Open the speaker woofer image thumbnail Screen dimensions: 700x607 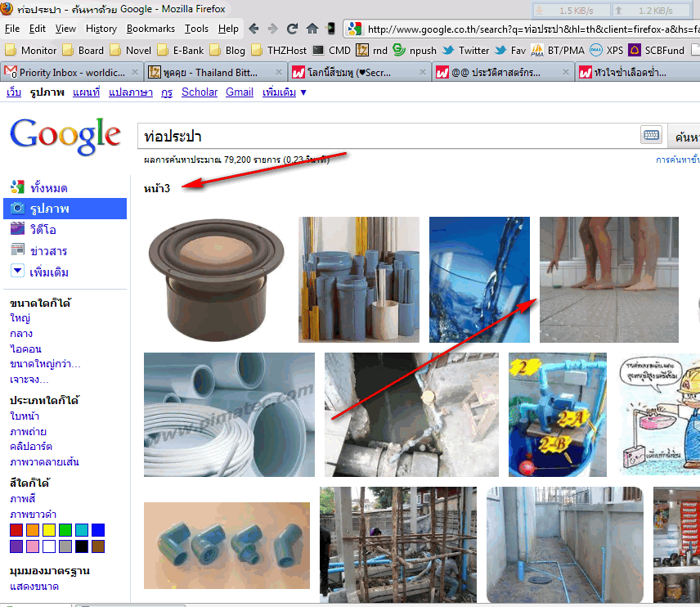pos(216,280)
